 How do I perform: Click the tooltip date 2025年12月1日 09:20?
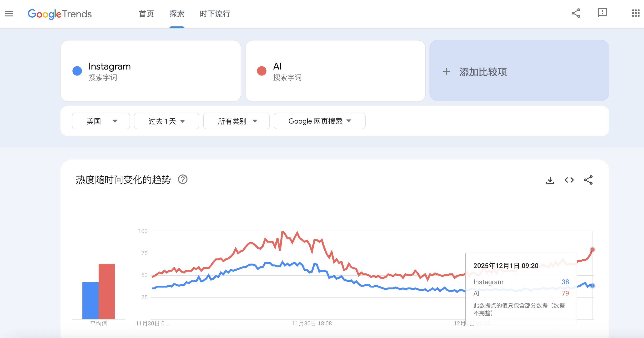tap(506, 266)
